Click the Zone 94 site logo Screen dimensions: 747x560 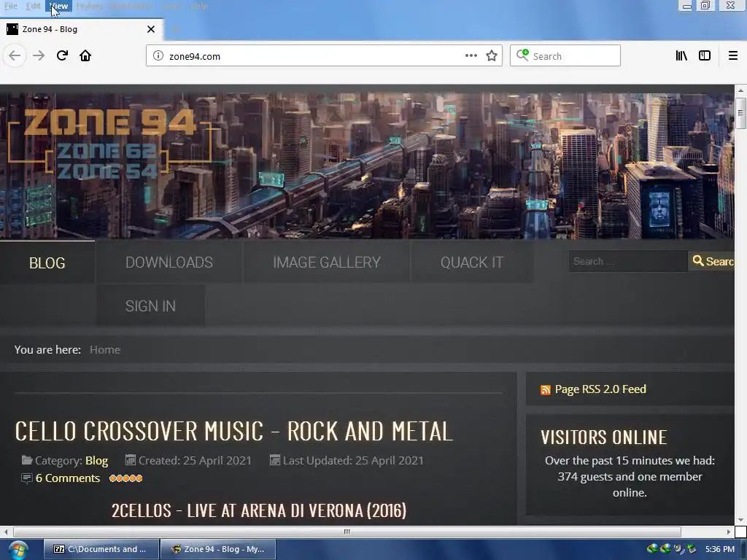point(109,143)
